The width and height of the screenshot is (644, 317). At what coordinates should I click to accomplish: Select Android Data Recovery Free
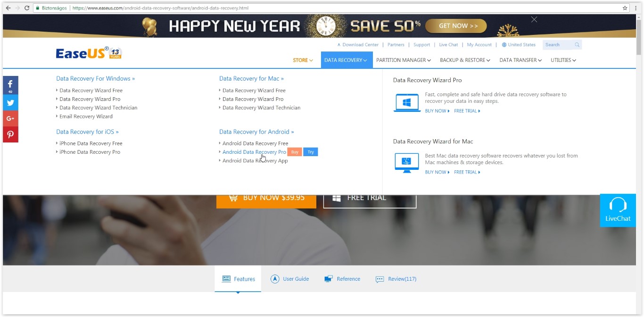[256, 143]
